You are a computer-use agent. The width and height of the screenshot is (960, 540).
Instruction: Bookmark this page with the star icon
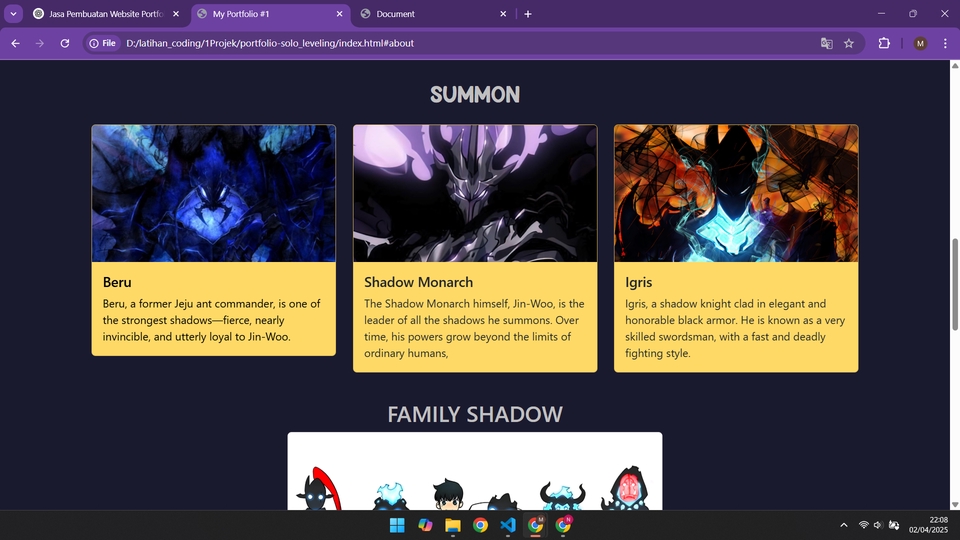pyautogui.click(x=849, y=43)
